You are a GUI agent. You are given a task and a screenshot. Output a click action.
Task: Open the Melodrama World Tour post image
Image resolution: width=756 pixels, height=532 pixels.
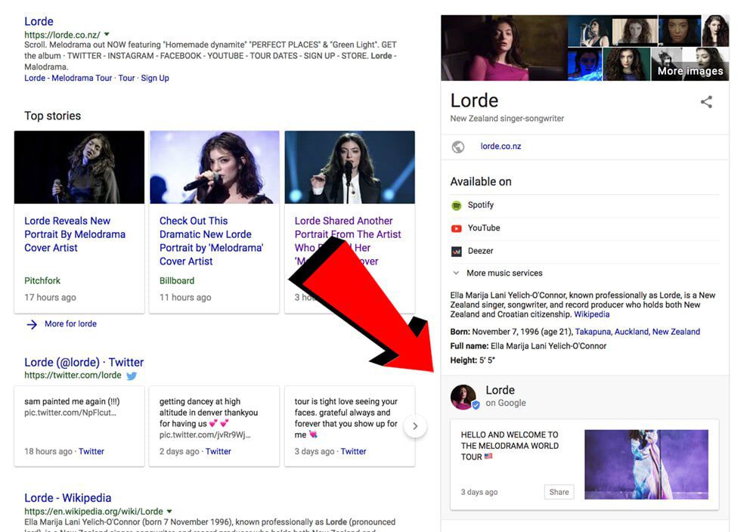[646, 464]
